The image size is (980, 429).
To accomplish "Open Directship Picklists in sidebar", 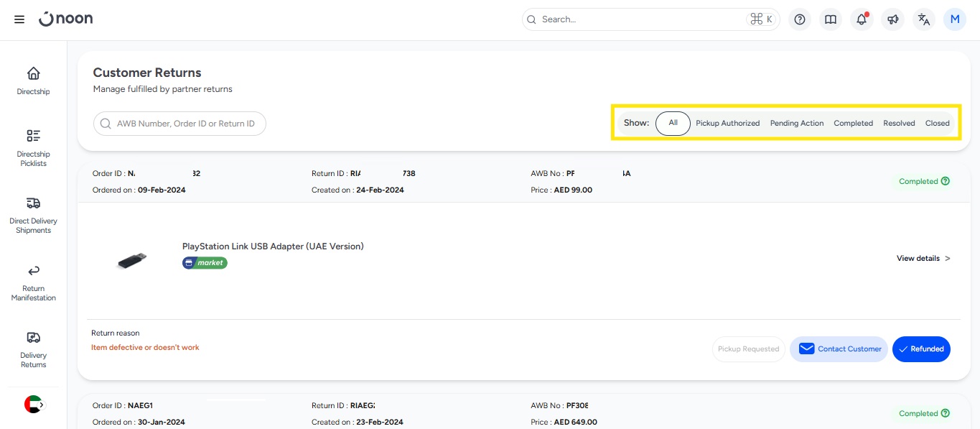I will pos(33,147).
